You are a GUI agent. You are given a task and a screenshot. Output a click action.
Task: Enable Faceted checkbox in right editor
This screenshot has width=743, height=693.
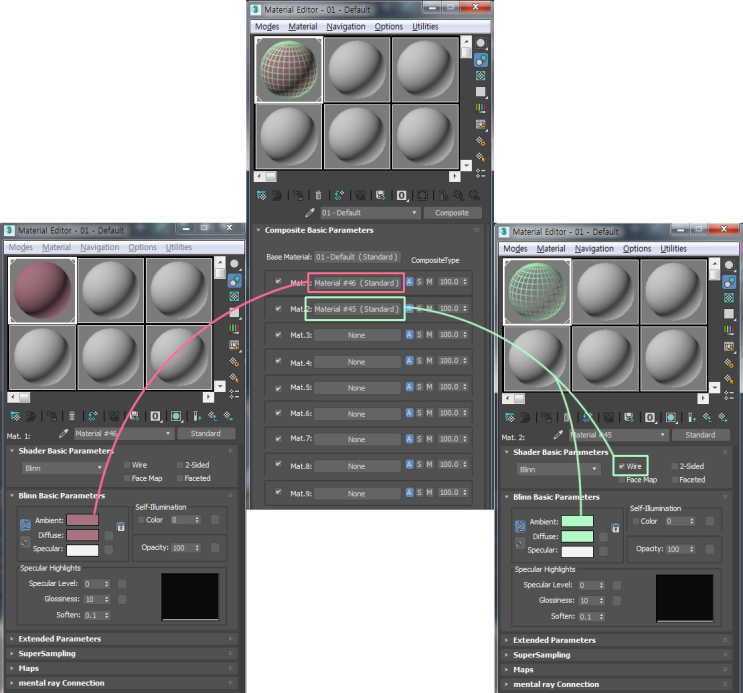[675, 480]
